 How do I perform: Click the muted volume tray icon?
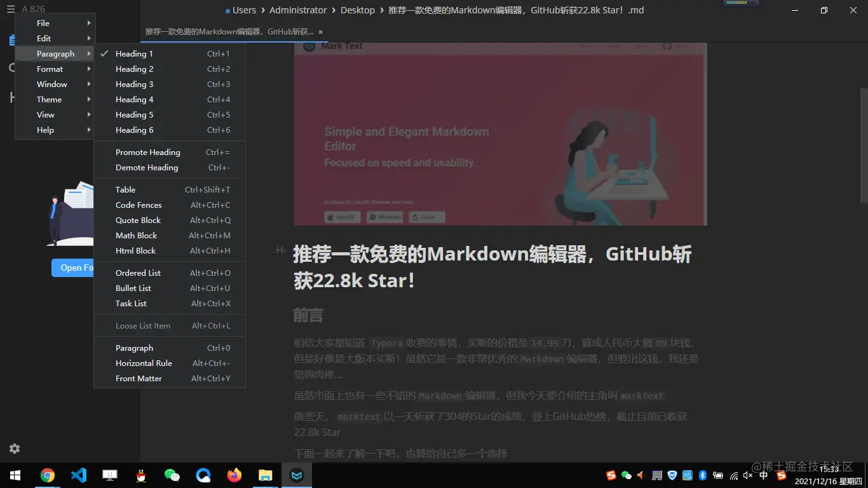(x=748, y=475)
